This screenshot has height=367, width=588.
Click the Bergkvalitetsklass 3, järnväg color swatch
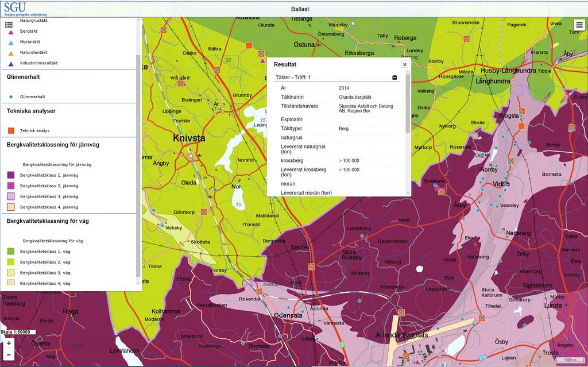coord(11,196)
